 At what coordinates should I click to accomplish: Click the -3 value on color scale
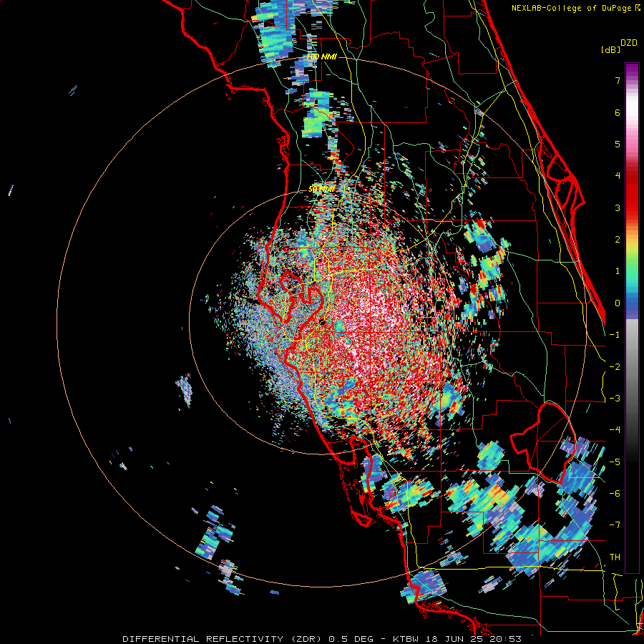(x=615, y=399)
